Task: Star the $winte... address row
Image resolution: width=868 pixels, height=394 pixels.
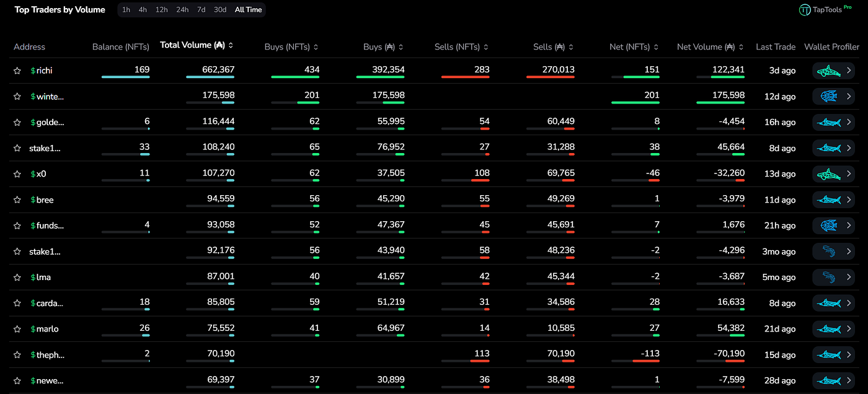Action: coord(17,97)
